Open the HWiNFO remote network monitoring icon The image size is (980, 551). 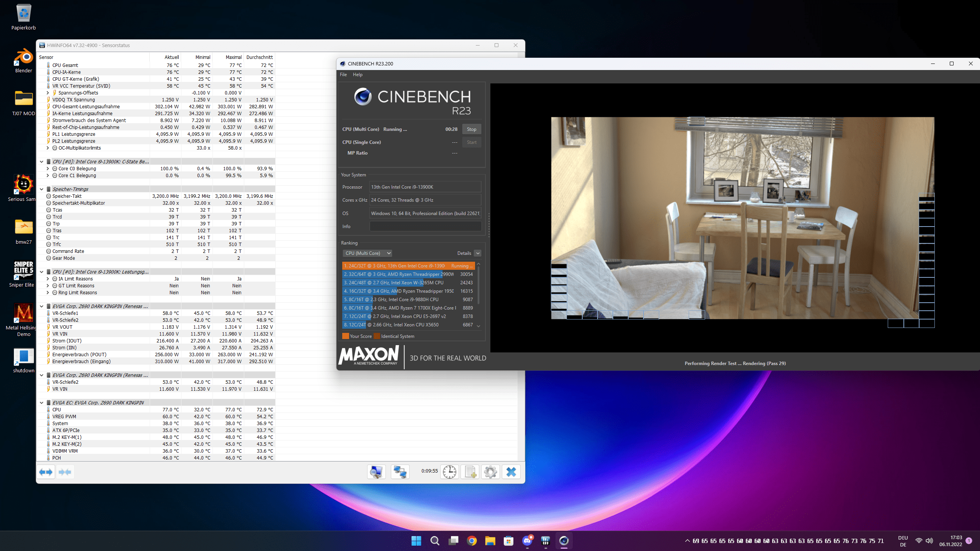(400, 472)
